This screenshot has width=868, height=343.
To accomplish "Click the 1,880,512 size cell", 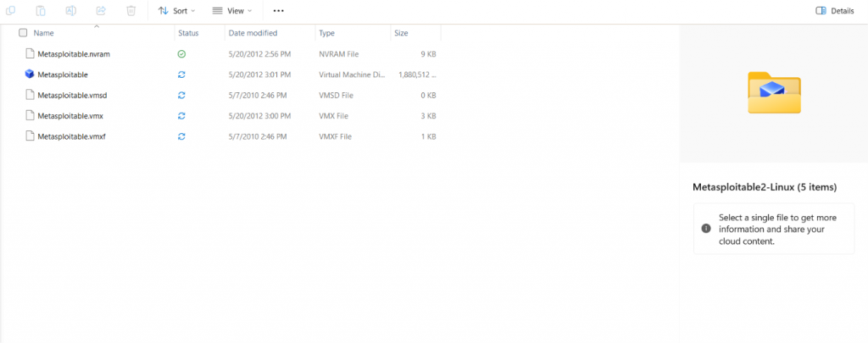I will [x=417, y=75].
